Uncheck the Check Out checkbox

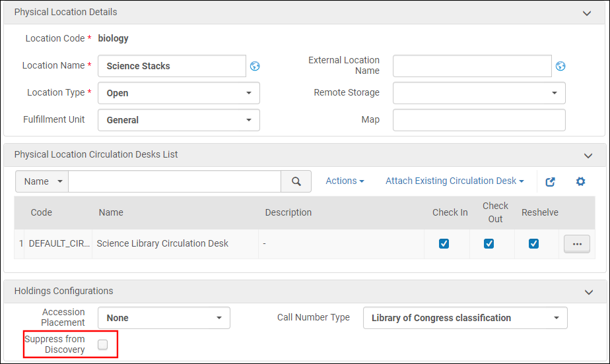click(489, 243)
